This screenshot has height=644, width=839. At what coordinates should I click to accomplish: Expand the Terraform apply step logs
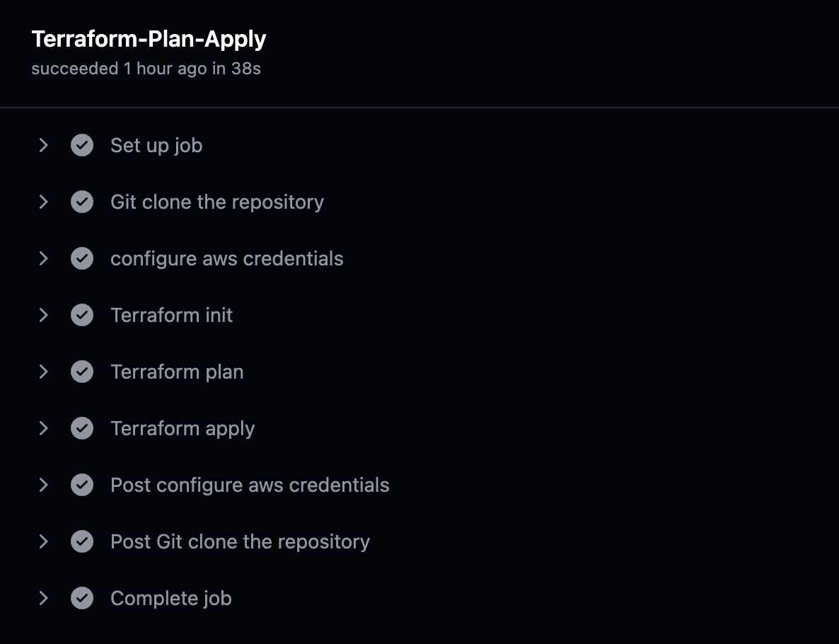[x=43, y=428]
